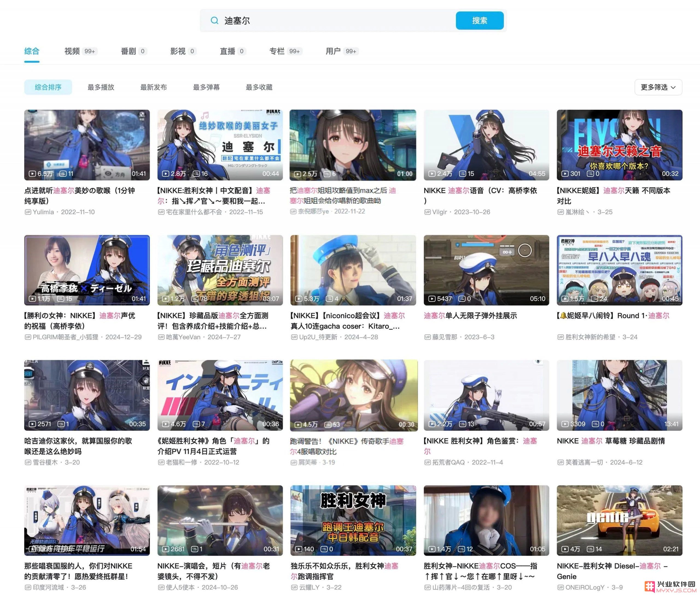Screen dimensions: 700x597
Task: Visit uploader 宅在家里什么都不会 profile
Action: tap(194, 212)
